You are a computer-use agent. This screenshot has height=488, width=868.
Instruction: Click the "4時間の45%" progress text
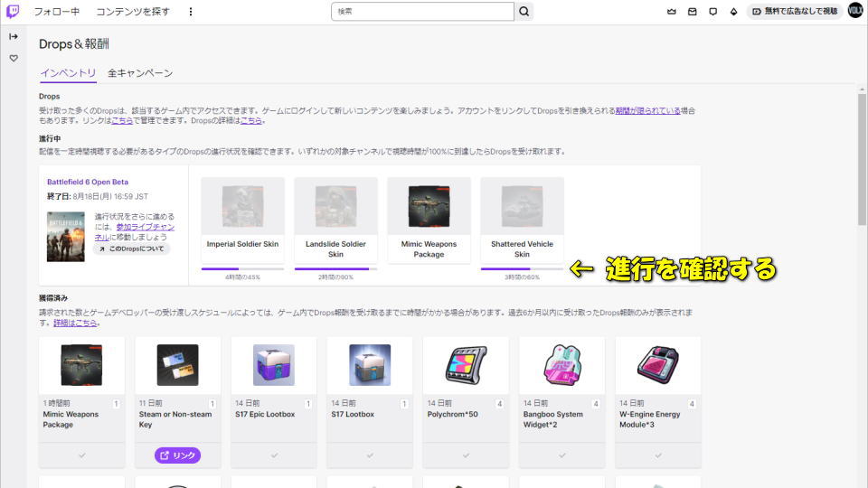(x=242, y=277)
